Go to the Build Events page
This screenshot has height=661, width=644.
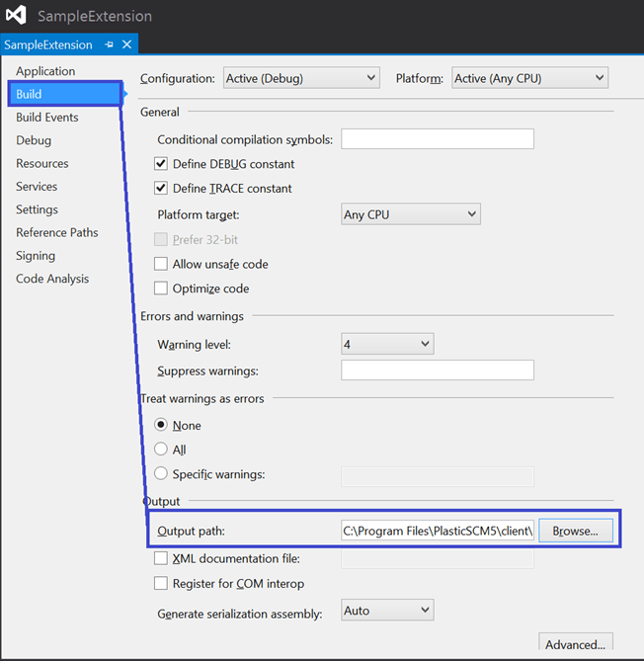(47, 118)
